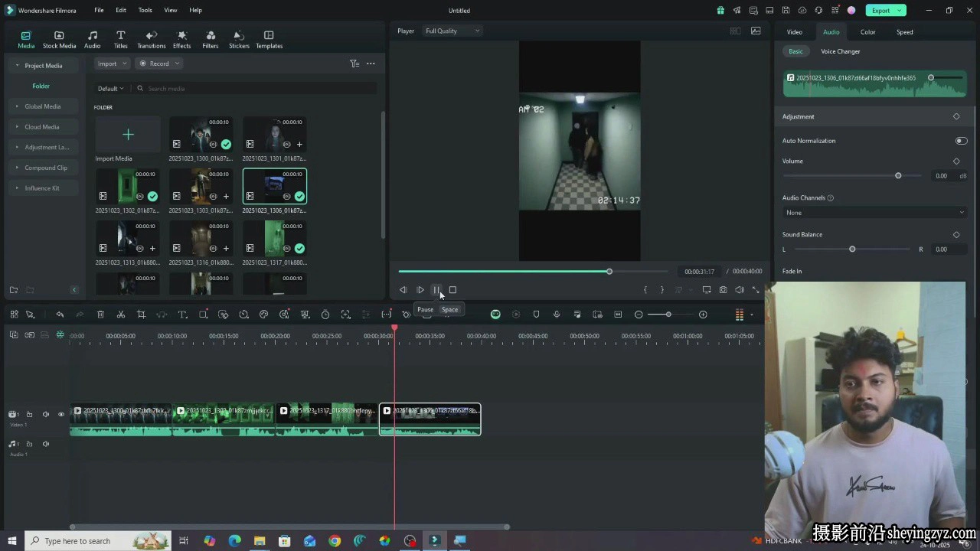The height and width of the screenshot is (551, 980).
Task: Open the Default sort dropdown
Action: click(x=110, y=89)
